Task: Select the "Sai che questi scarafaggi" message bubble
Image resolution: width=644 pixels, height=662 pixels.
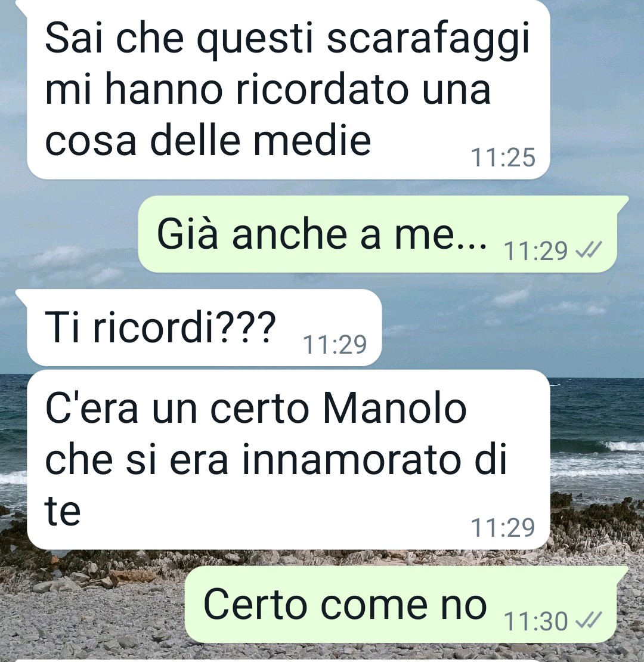Action: point(288,89)
